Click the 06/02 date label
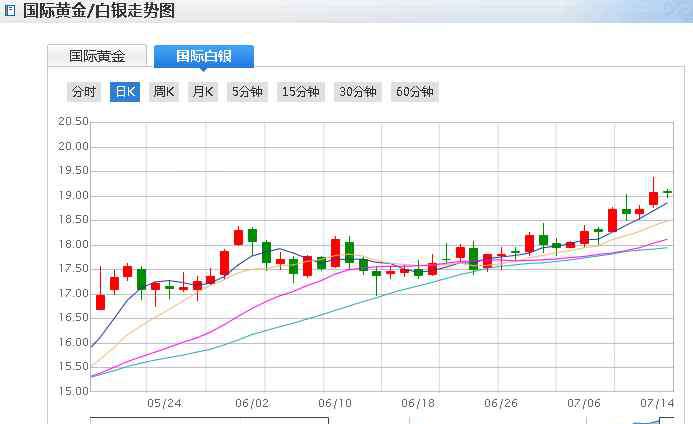This screenshot has height=424, width=693. (252, 403)
